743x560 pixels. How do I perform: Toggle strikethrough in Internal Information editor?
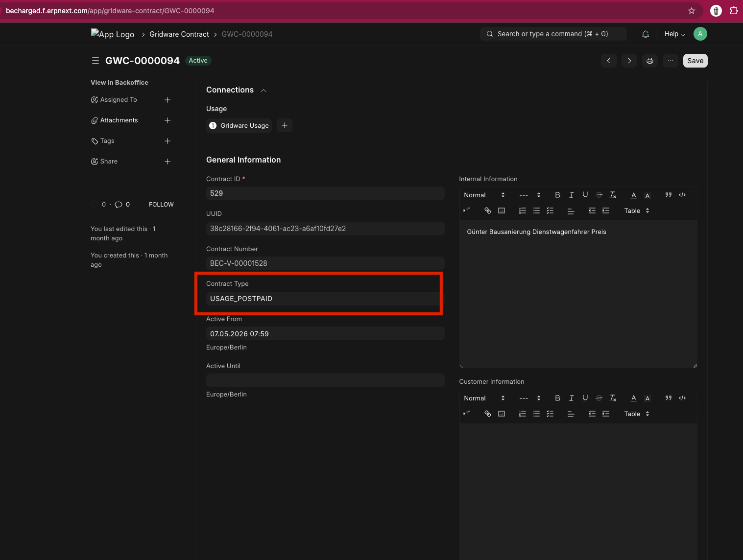[x=599, y=195]
